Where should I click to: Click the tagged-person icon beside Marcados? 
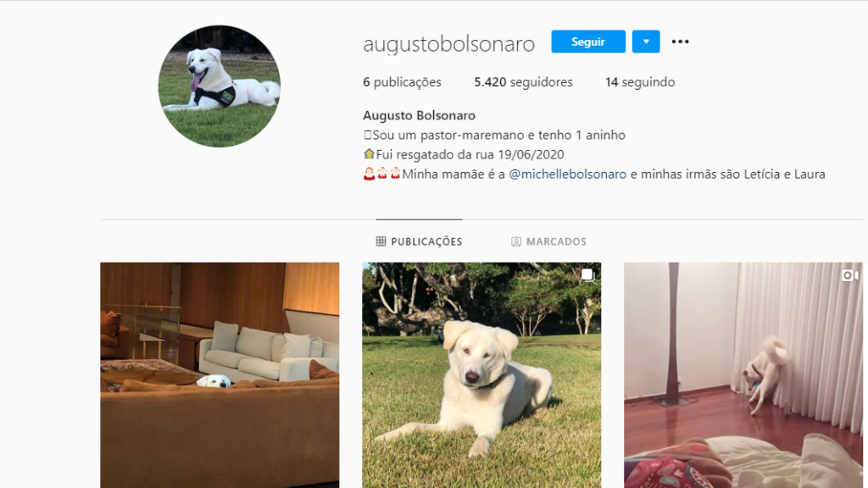(x=516, y=241)
